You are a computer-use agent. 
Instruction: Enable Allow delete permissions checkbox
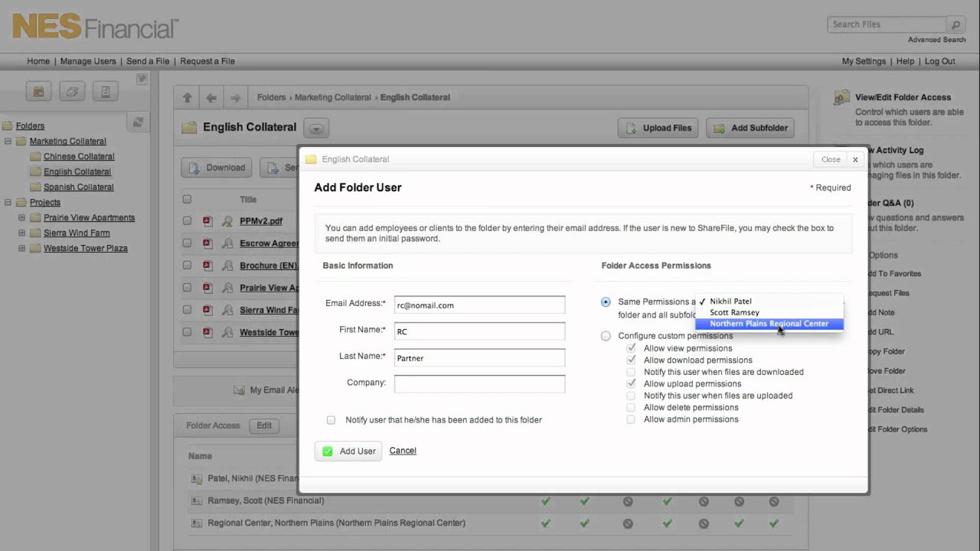click(x=632, y=407)
